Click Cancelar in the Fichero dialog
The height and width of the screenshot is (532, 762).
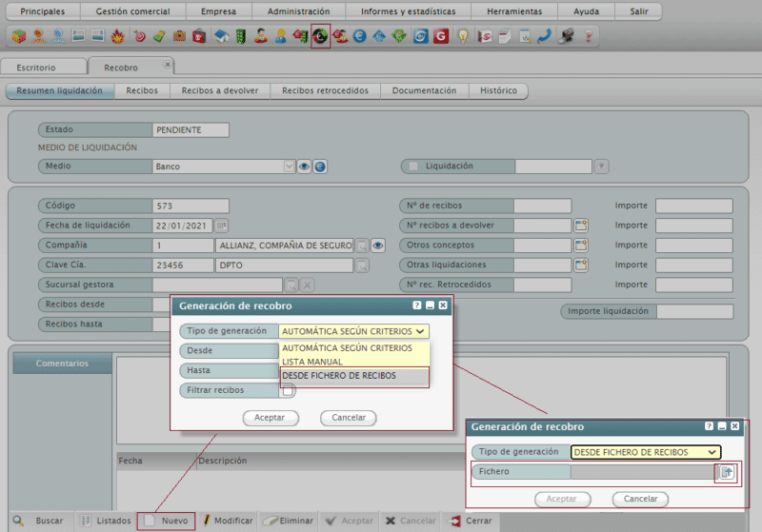click(640, 499)
